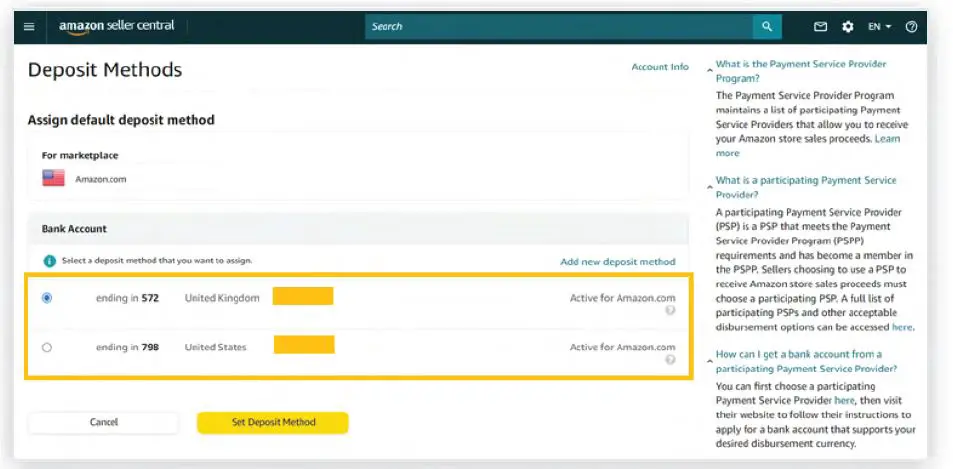Click the Cancel button
Image resolution: width=953 pixels, height=469 pixels.
[103, 422]
